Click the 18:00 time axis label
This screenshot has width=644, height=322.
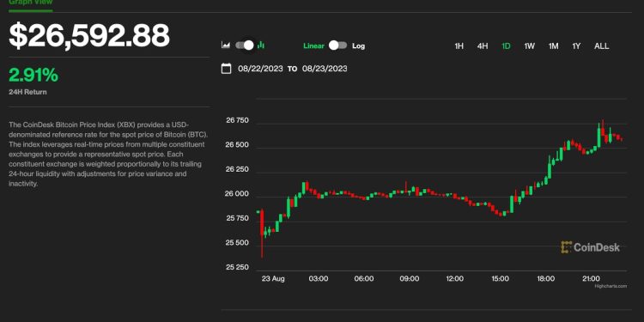pyautogui.click(x=546, y=278)
